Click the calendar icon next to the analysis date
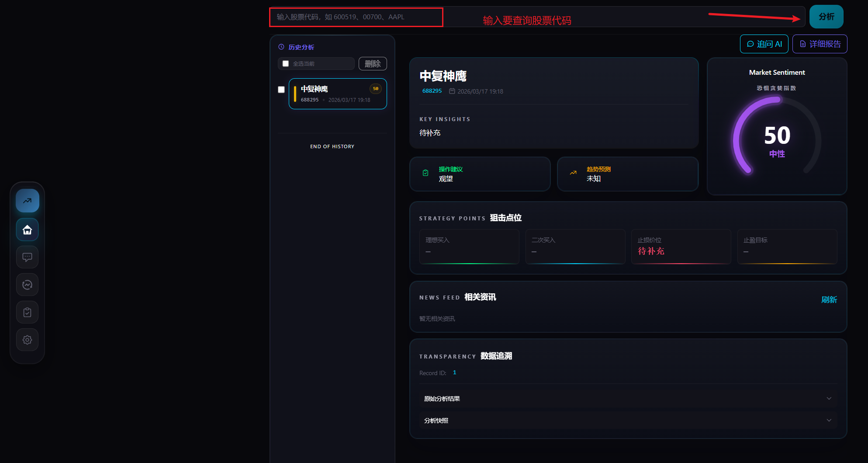This screenshot has height=463, width=868. point(452,91)
